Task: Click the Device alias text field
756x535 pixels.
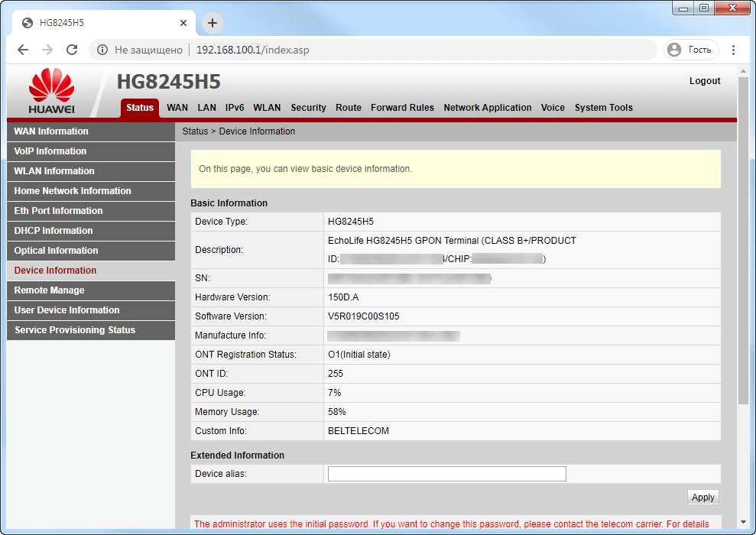Action: (446, 474)
